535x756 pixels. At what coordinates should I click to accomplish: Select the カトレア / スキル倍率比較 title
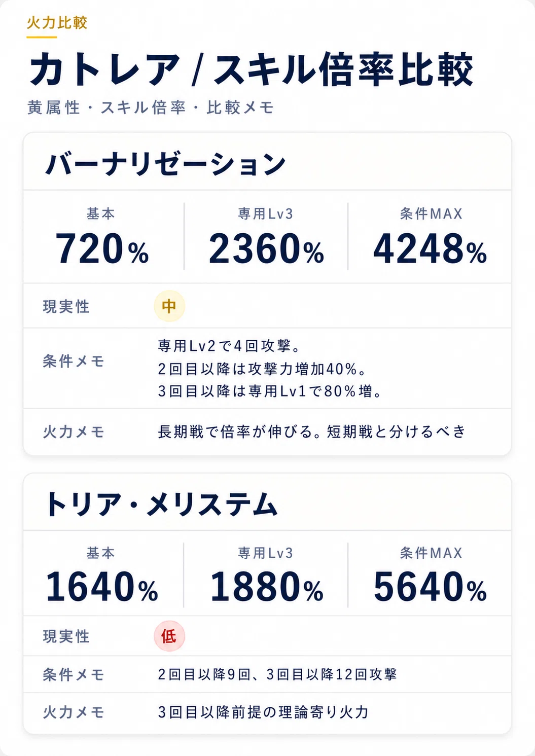pos(252,69)
